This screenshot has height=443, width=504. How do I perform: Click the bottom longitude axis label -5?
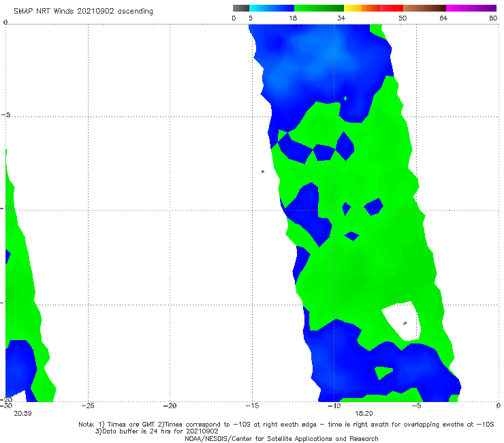coord(416,406)
